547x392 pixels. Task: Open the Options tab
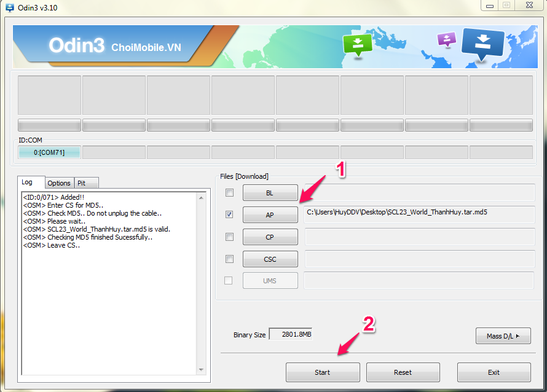59,183
